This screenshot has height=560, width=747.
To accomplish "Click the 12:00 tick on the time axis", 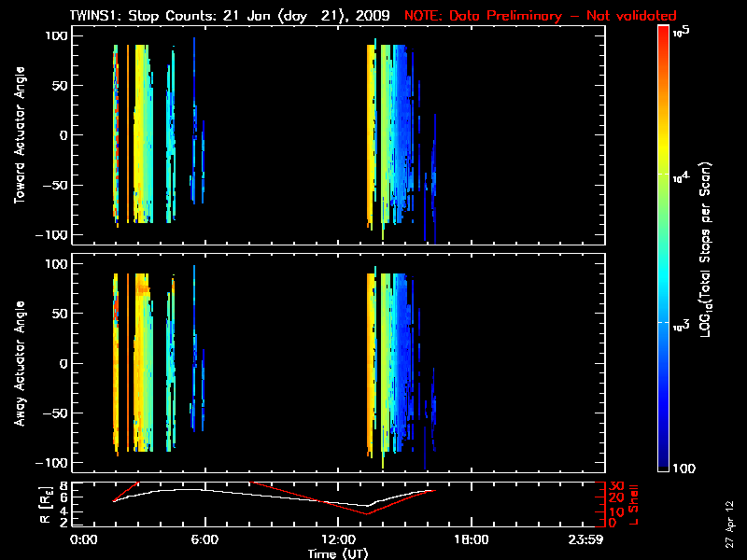I will coord(337,540).
